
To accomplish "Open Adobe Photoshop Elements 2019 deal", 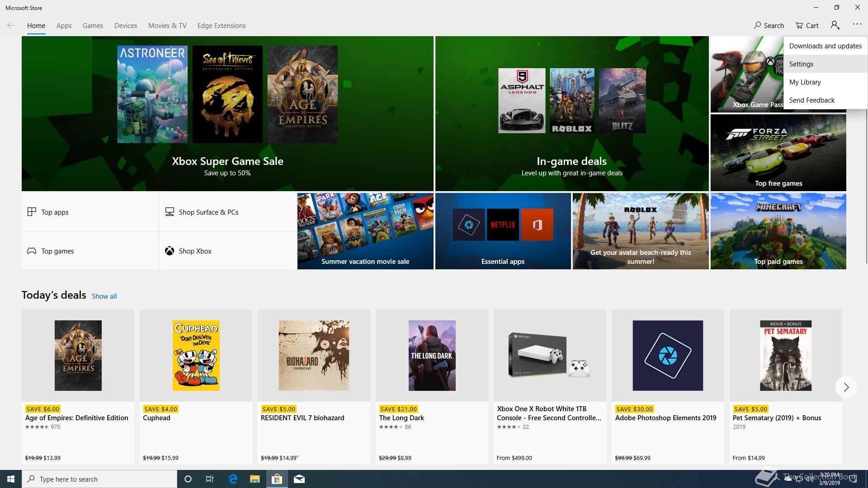I will (668, 387).
